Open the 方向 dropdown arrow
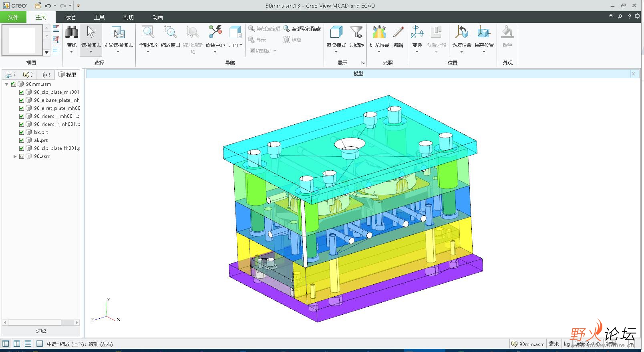 point(241,45)
